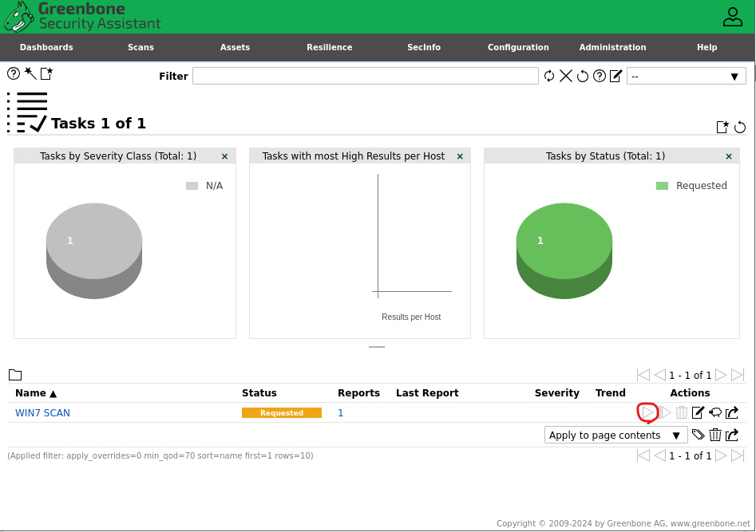This screenshot has height=532, width=756.
Task: Close the Tasks by Status display
Action: [729, 156]
